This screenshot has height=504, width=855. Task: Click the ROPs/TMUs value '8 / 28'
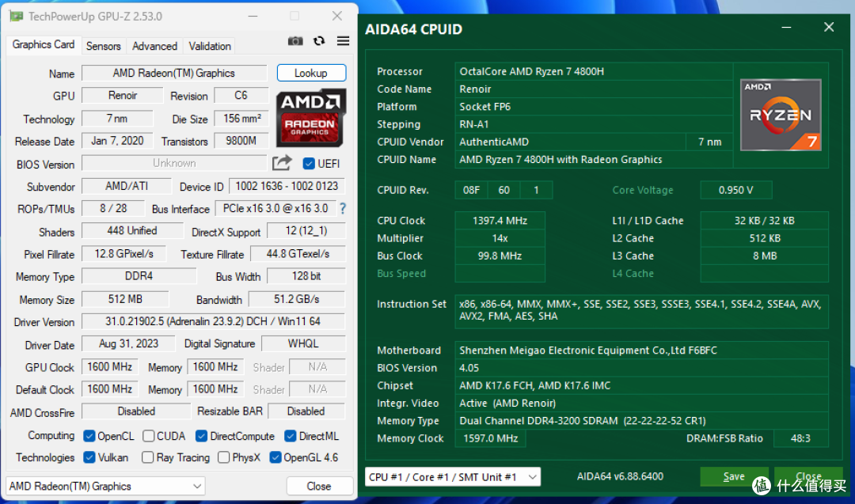(x=113, y=208)
